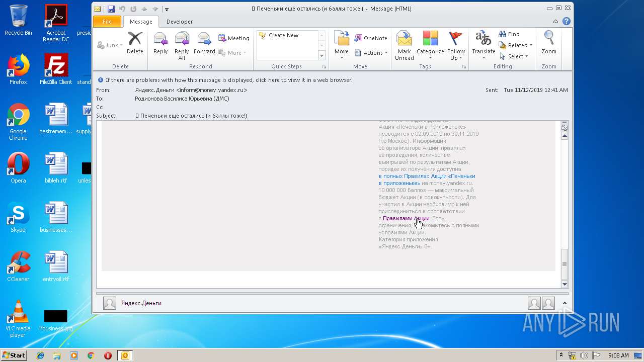
Task: Mark the message as Unread
Action: 404,46
